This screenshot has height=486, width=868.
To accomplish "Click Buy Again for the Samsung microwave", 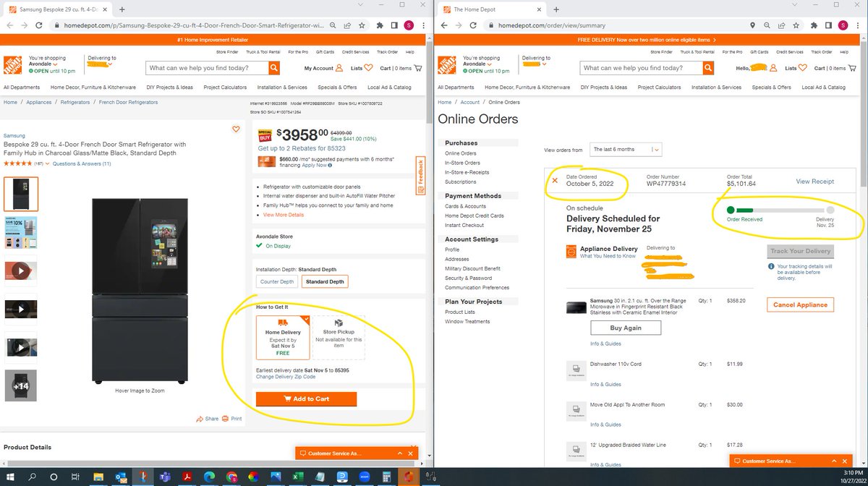I will coord(626,328).
